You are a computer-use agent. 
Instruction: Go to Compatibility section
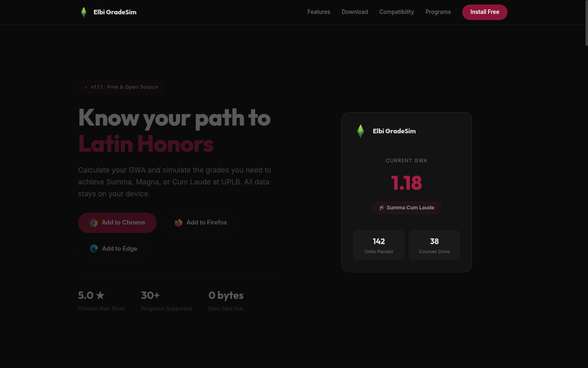[x=396, y=12]
